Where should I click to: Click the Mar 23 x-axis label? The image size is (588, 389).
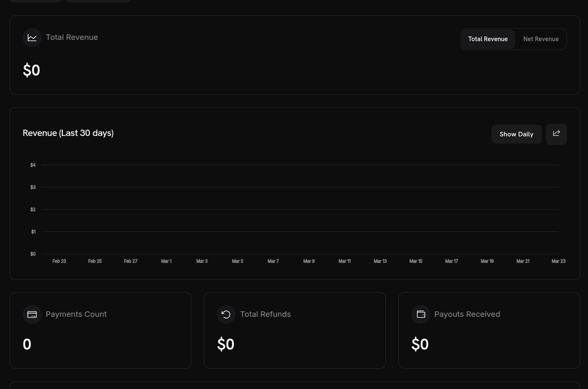point(559,261)
